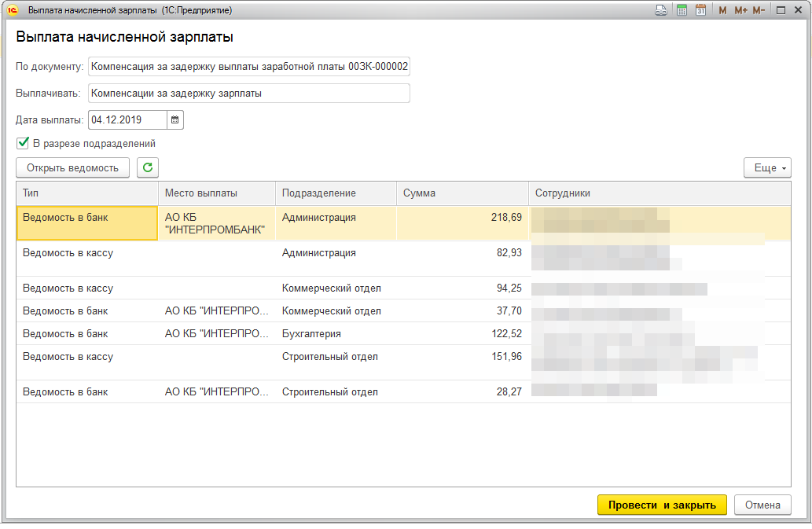
Task: Select 'Ведомость в банк' Администрация row cell
Action: (x=87, y=223)
